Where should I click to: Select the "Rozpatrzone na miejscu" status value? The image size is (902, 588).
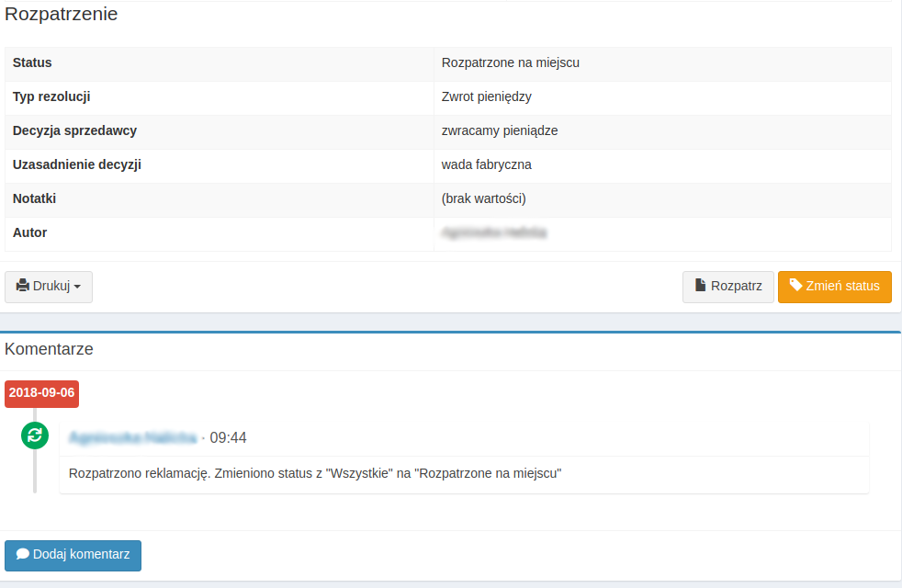(x=510, y=63)
